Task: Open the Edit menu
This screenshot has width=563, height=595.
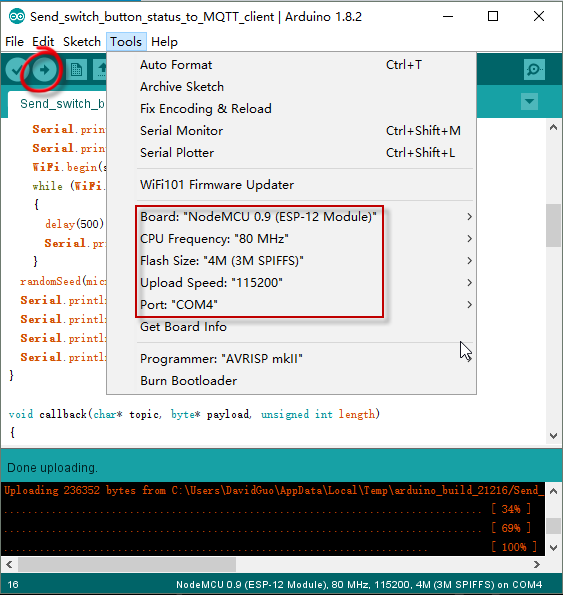Action: click(x=43, y=42)
